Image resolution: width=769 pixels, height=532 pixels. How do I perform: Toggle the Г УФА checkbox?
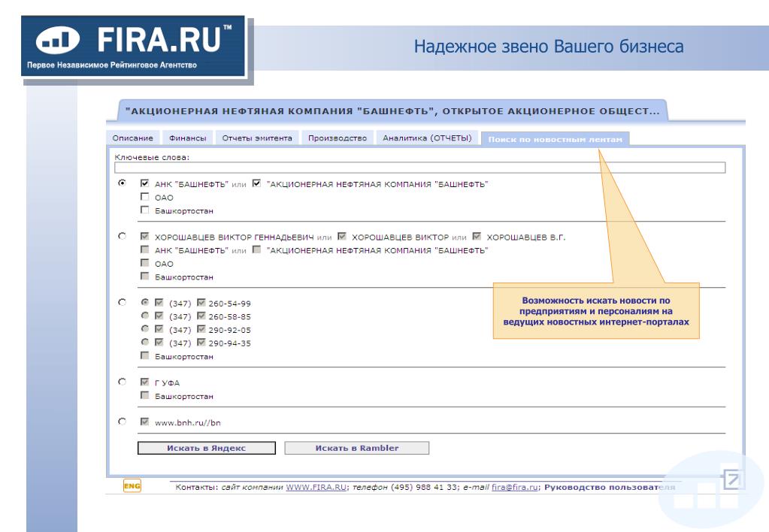144,382
